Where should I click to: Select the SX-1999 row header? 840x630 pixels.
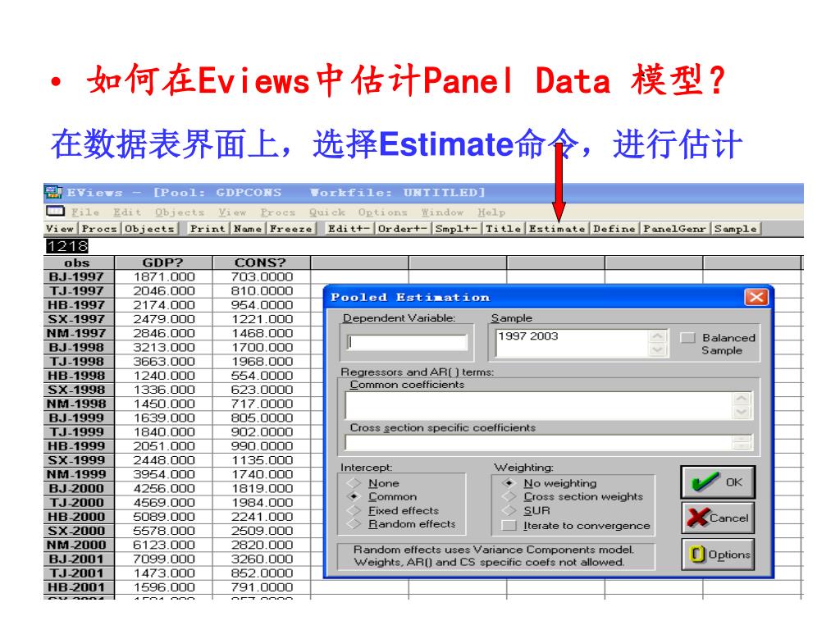tap(78, 460)
